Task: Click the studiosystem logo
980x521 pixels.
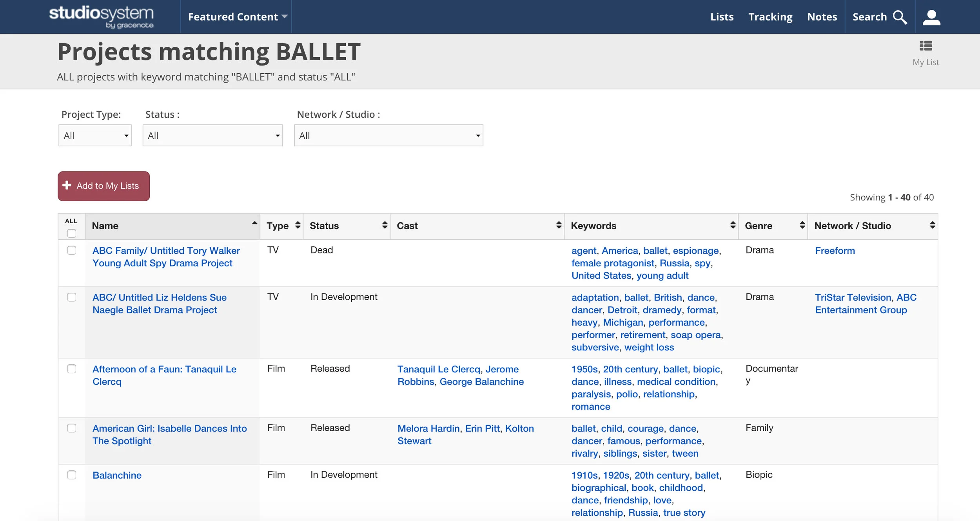Action: click(x=102, y=17)
